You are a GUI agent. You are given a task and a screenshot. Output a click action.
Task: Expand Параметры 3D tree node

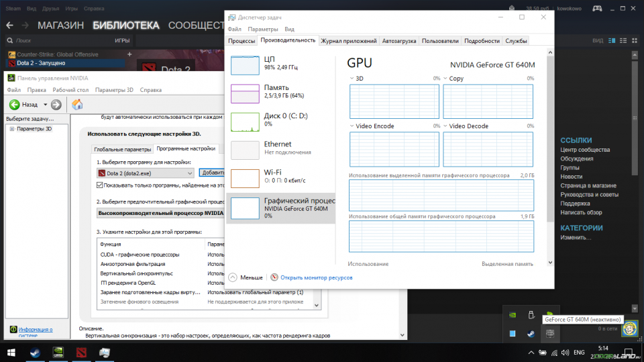click(12, 129)
